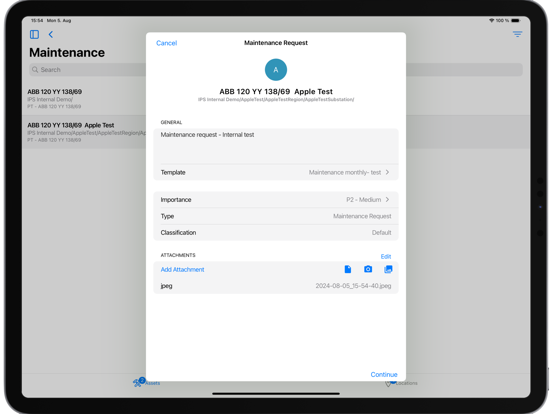This screenshot has width=552, height=414.
Task: Open the filter icon at top right
Action: click(517, 34)
